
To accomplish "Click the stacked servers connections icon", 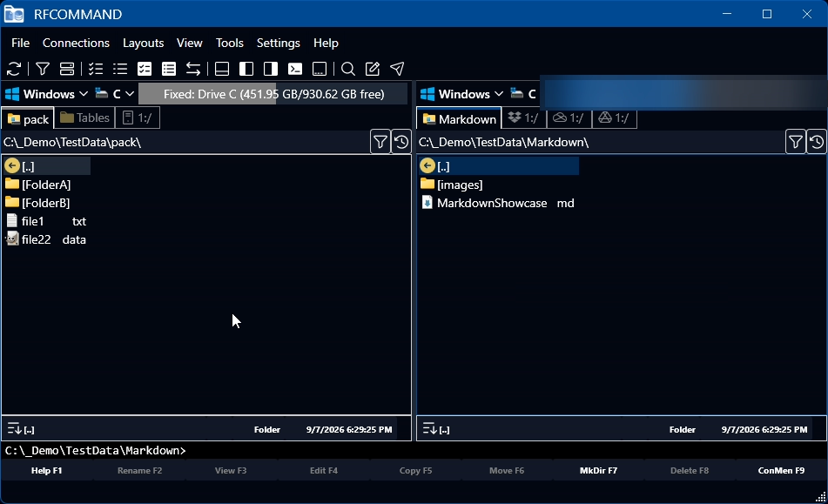I will (67, 69).
